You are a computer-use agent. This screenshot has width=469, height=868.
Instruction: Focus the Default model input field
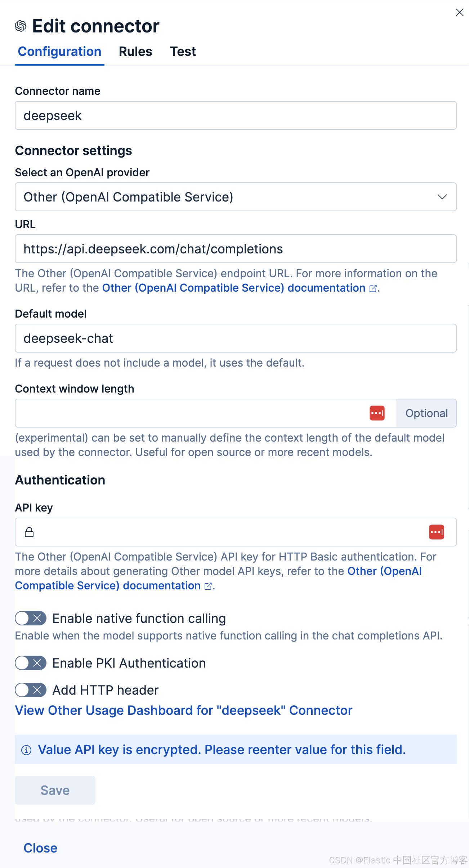click(236, 338)
